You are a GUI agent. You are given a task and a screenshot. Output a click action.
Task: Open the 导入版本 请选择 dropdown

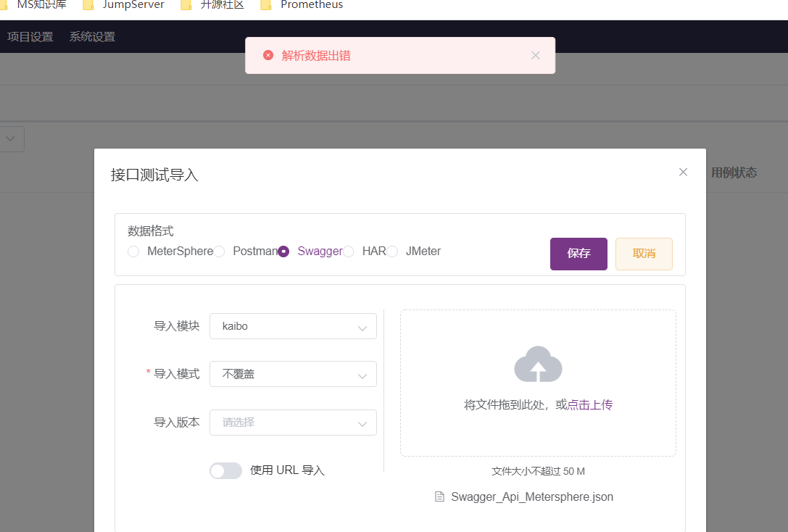[293, 423]
